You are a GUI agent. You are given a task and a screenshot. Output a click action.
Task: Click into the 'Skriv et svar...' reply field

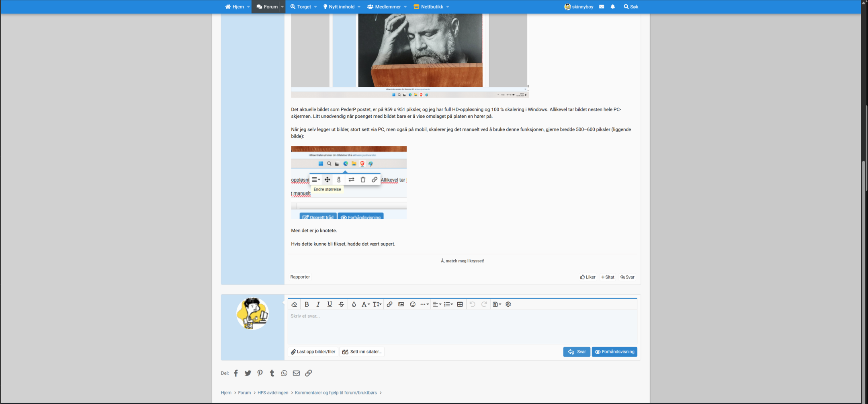click(x=462, y=326)
